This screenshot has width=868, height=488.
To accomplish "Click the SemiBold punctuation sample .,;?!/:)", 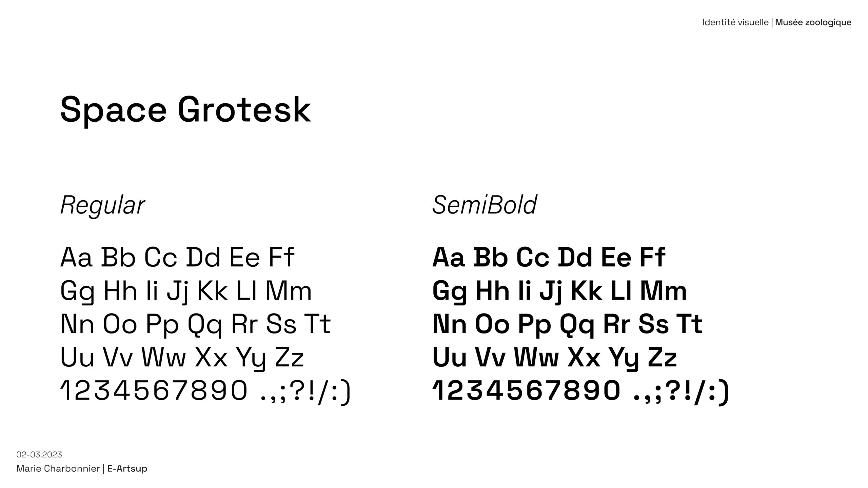I will (681, 392).
